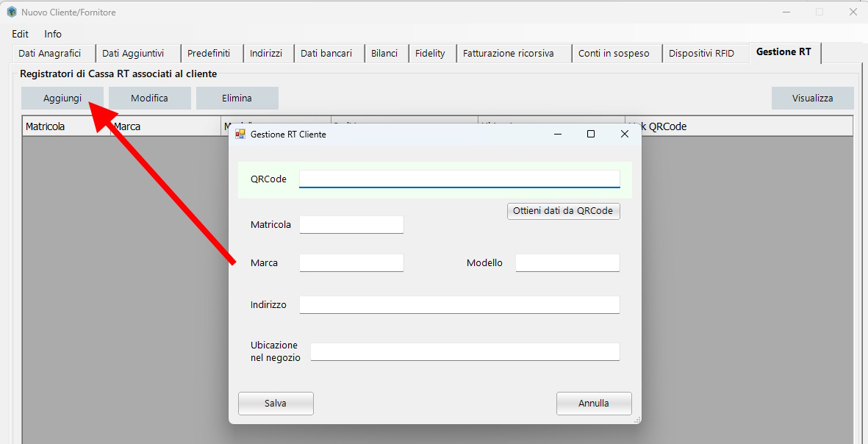Click Ottieni dati da QRCode button
The width and height of the screenshot is (868, 444).
[x=564, y=211]
